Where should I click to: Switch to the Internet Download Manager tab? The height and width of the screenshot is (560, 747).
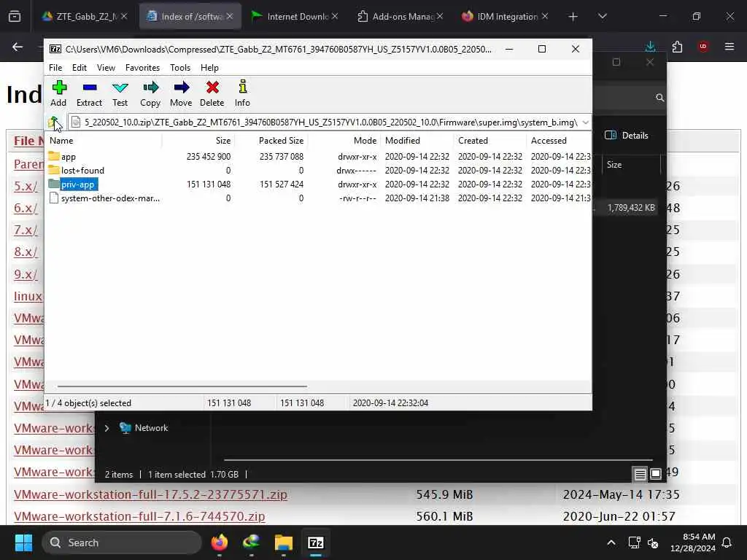[295, 16]
